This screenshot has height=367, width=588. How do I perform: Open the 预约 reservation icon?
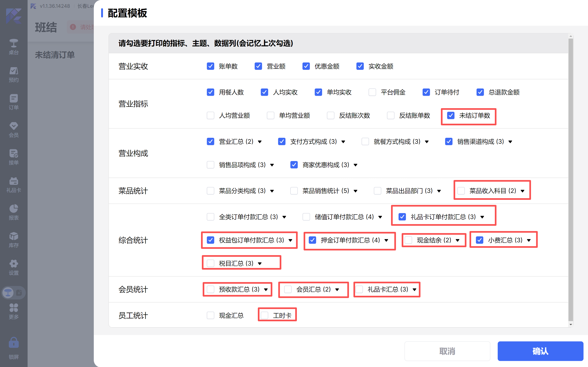pyautogui.click(x=14, y=71)
